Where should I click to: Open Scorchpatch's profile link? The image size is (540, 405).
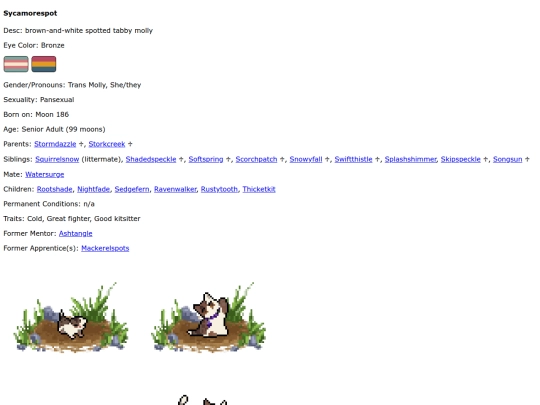click(256, 159)
